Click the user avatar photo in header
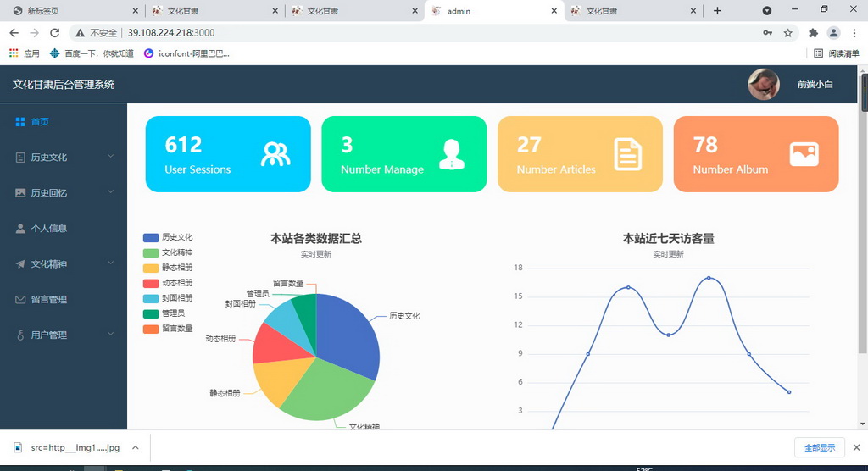This screenshot has height=471, width=868. point(763,85)
